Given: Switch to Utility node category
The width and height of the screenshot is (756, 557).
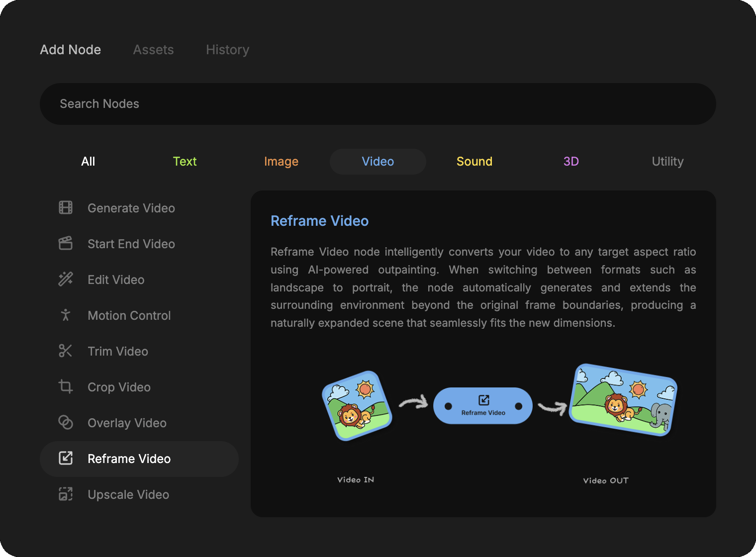Looking at the screenshot, I should 667,162.
